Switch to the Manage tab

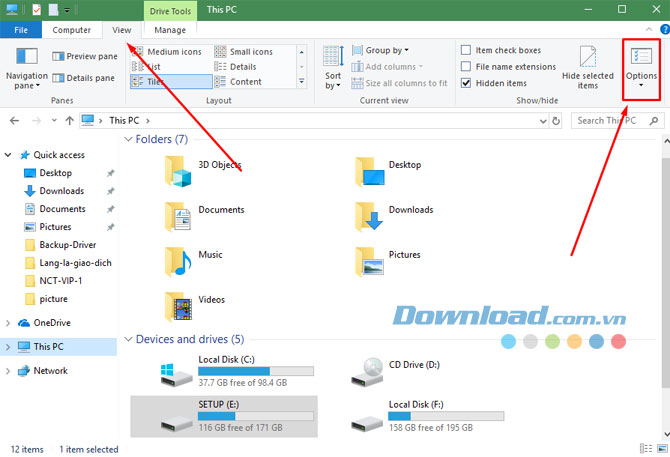point(170,30)
